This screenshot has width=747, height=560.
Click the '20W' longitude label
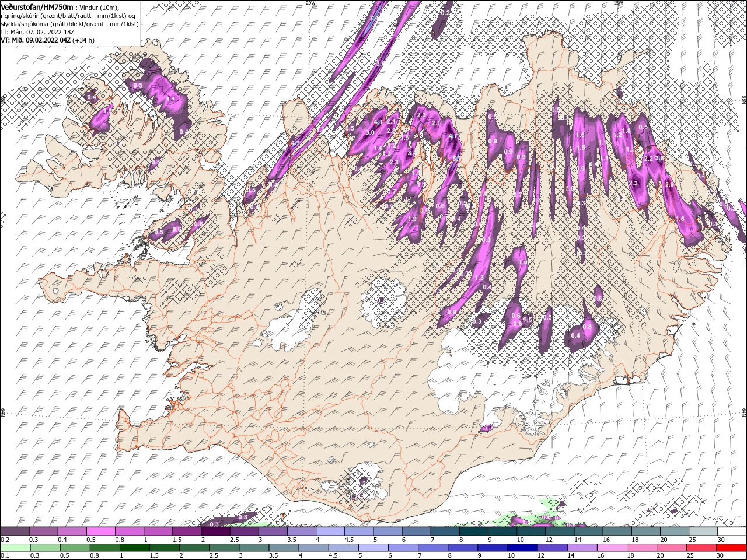pos(310,3)
